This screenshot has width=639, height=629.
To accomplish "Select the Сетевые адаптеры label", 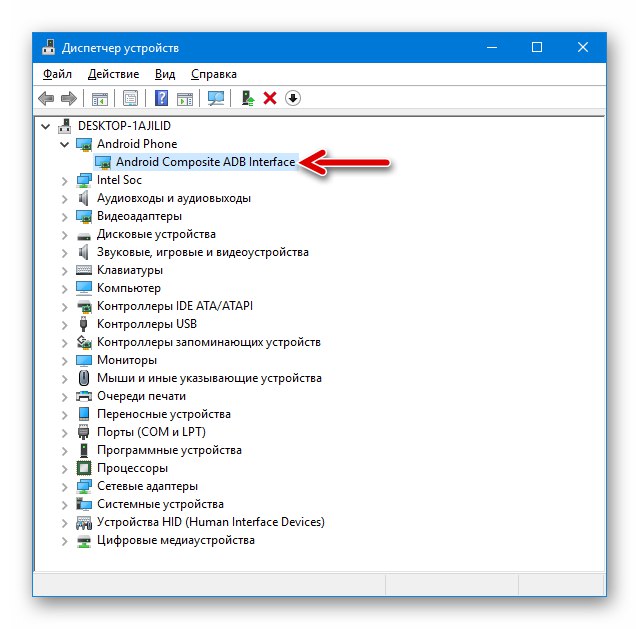I will point(148,486).
